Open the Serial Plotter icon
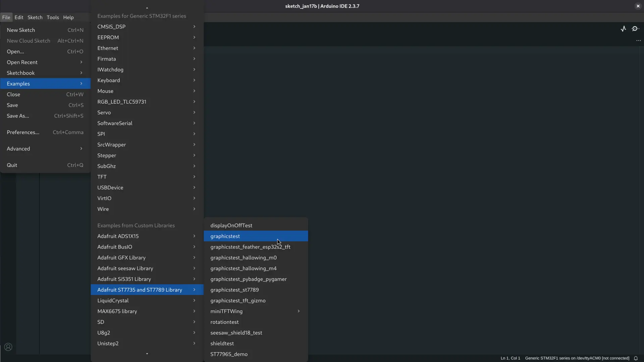The width and height of the screenshot is (644, 362). (x=624, y=28)
